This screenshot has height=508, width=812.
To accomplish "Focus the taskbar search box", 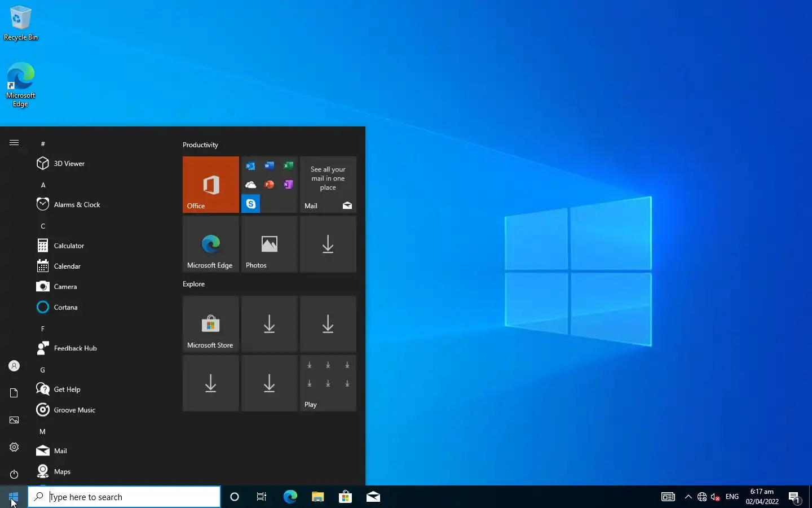I will [124, 497].
